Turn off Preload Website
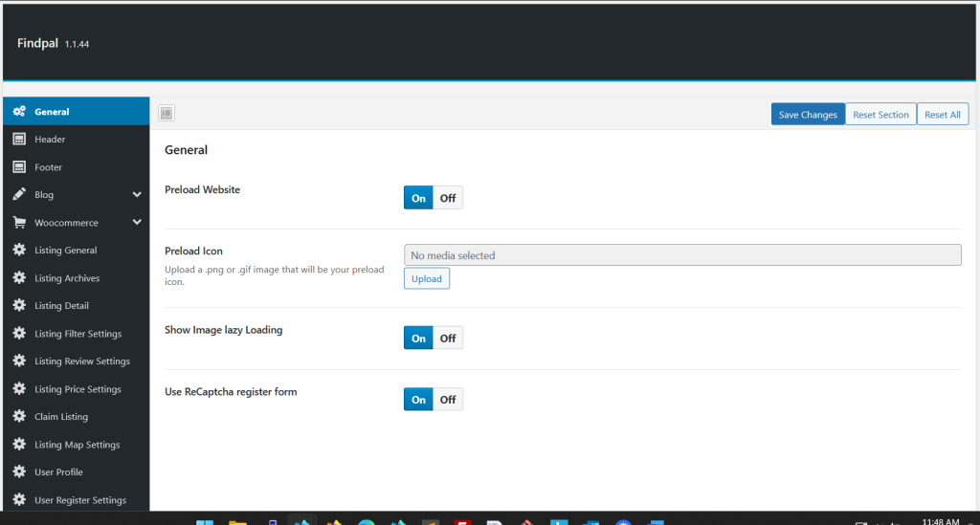The image size is (980, 525). [448, 198]
